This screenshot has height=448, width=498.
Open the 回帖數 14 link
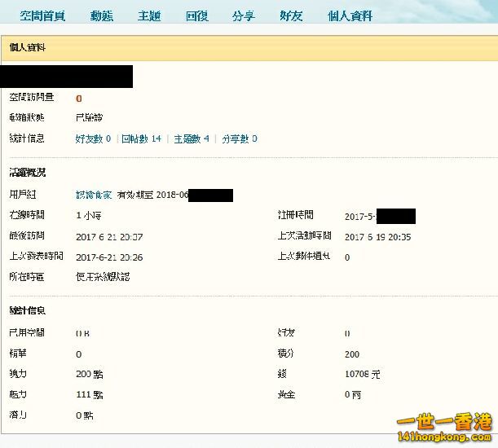pyautogui.click(x=141, y=139)
